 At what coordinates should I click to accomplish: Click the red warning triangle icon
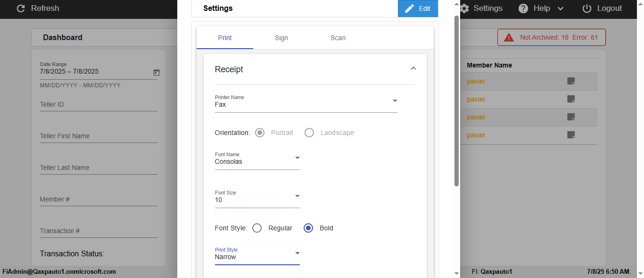tap(509, 37)
